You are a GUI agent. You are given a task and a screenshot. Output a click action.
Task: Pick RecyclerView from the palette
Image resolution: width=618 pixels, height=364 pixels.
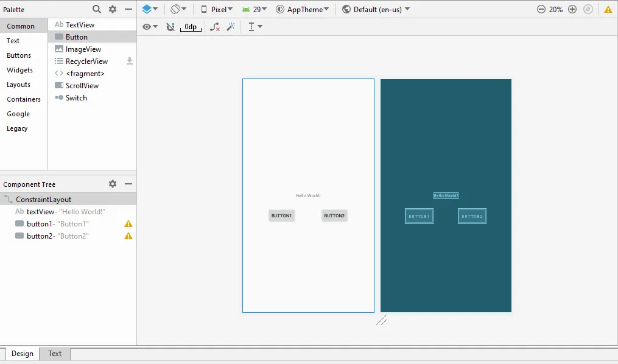tap(92, 61)
